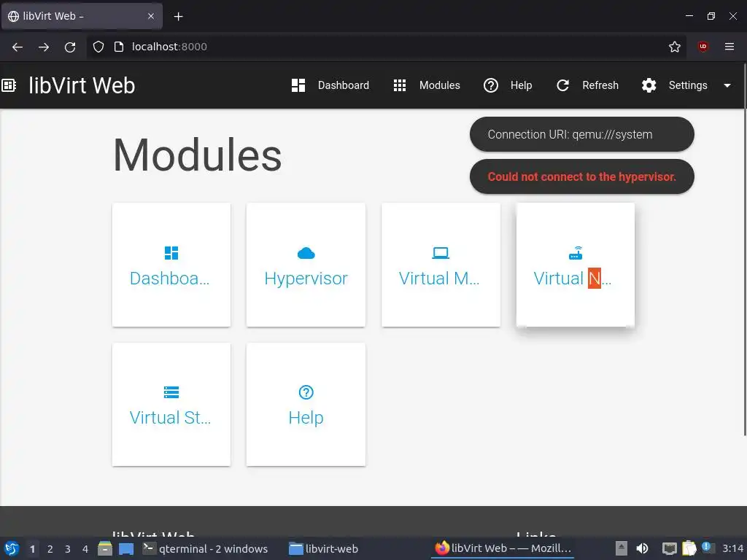Open Modules in the navbar
Viewport: 747px width, 560px height.
click(439, 85)
